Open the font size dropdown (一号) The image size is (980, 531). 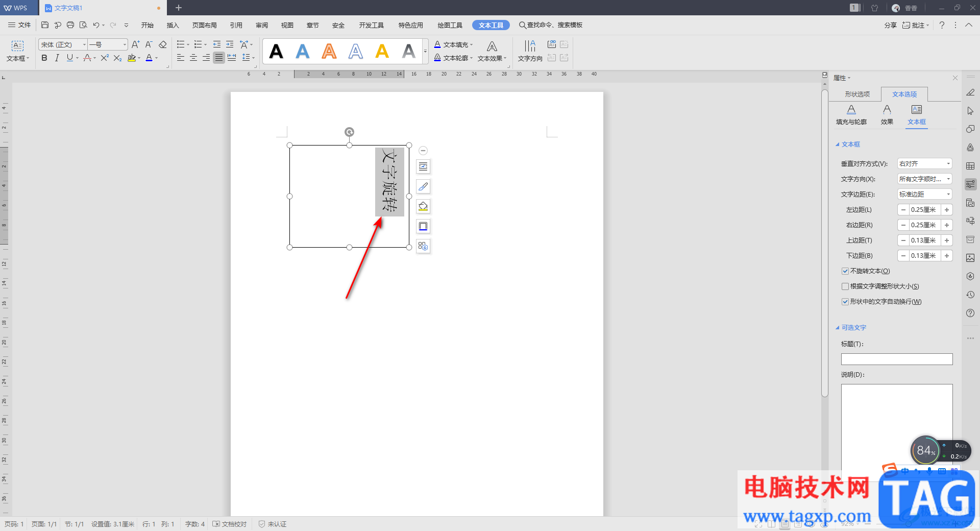click(x=124, y=45)
